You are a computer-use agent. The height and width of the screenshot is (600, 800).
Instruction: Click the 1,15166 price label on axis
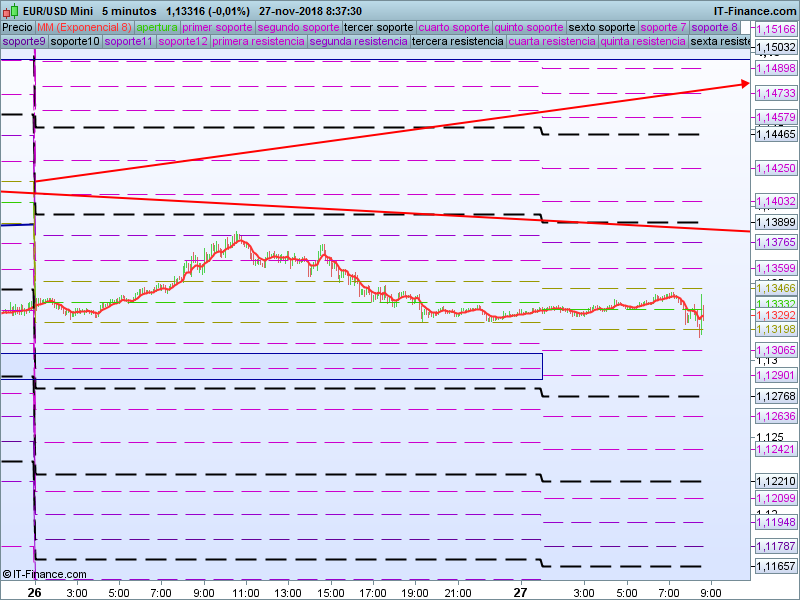point(775,30)
